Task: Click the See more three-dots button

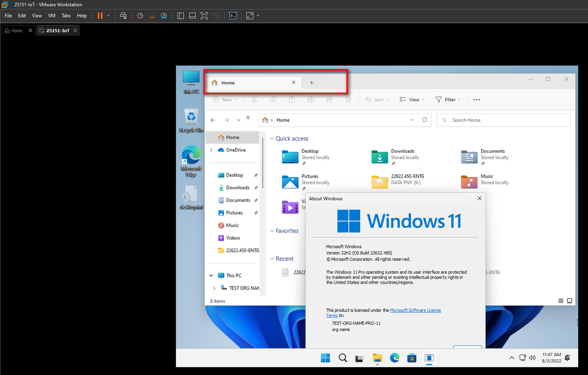Action: (x=477, y=99)
